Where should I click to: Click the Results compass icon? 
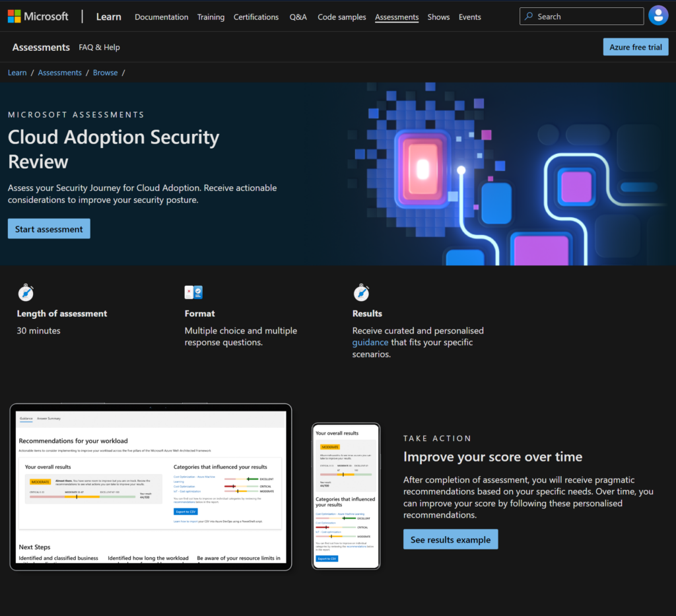362,292
